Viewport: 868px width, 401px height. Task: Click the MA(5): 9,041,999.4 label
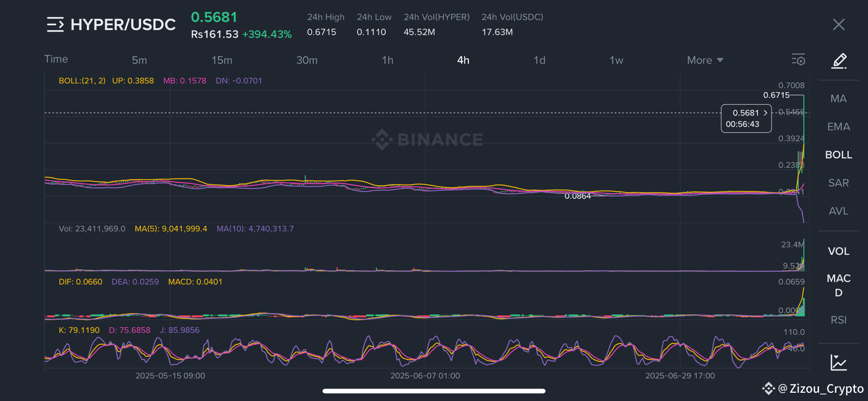pos(171,229)
